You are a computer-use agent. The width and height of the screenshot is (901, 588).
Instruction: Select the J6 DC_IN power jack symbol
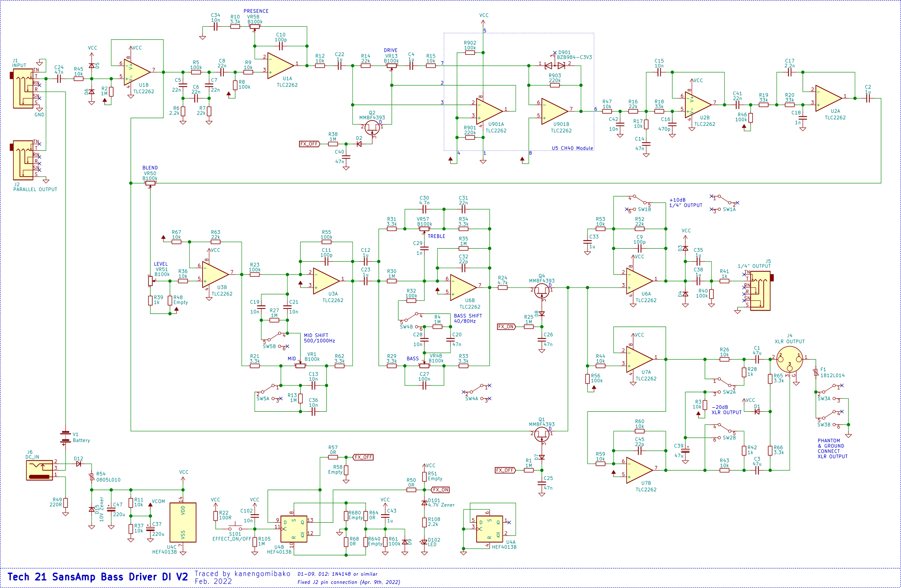39,470
